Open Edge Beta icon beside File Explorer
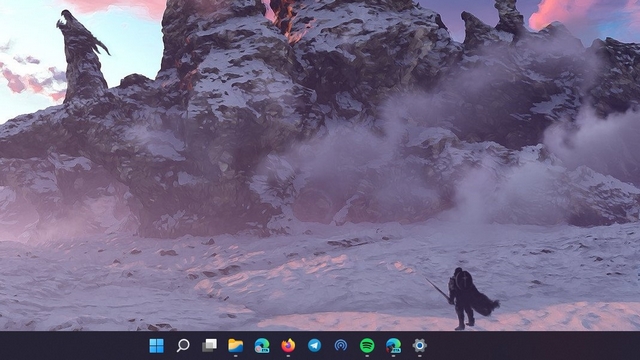This screenshot has height=360, width=640. pos(262,346)
